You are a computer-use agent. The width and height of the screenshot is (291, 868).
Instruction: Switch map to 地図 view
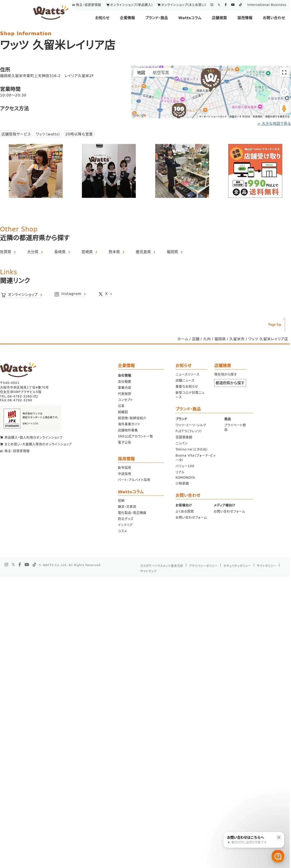pos(141,72)
